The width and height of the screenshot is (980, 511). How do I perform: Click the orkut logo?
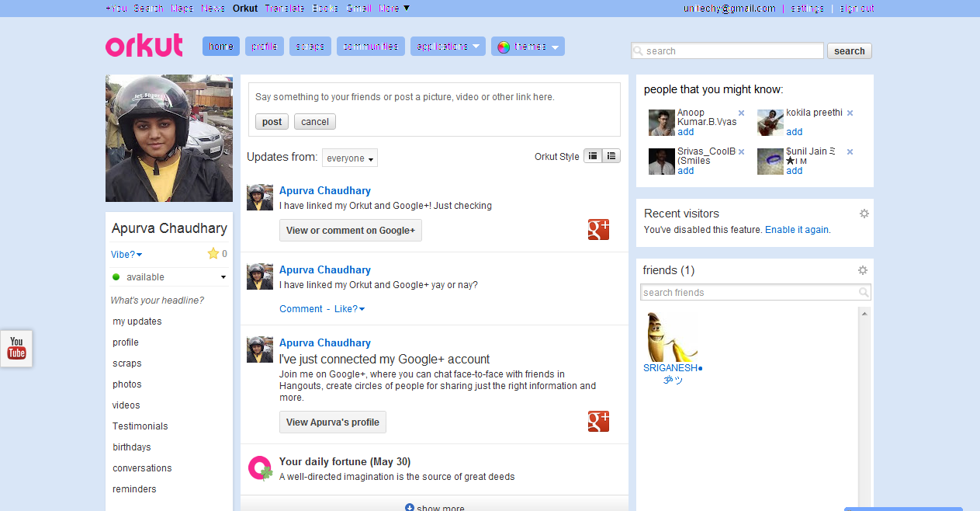click(144, 46)
